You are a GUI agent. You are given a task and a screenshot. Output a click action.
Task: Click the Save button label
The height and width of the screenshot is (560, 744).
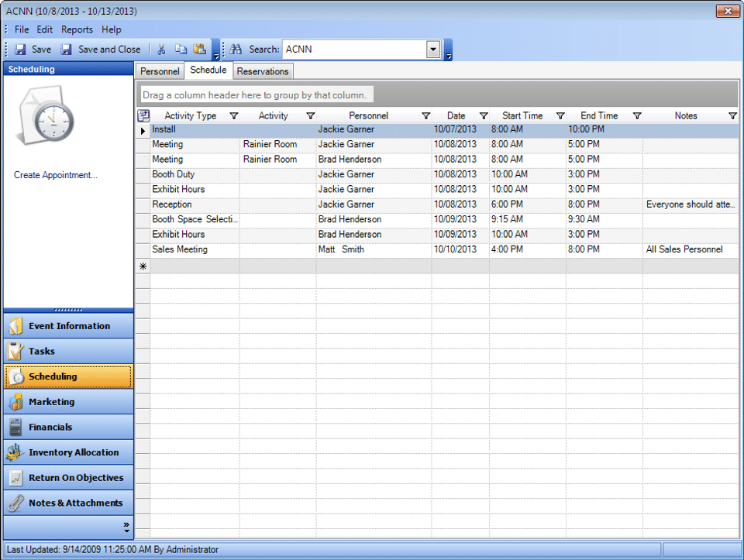[x=41, y=50]
